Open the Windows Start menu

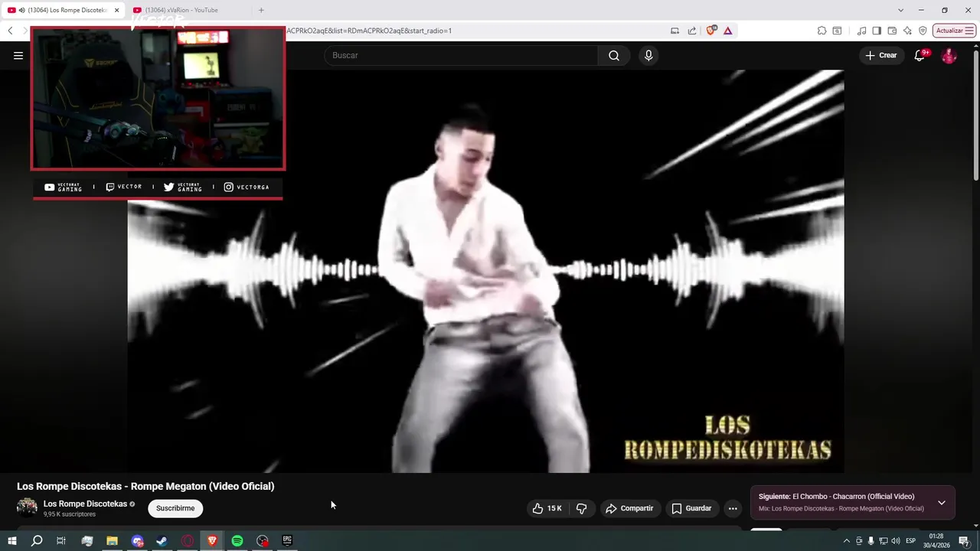tap(11, 541)
